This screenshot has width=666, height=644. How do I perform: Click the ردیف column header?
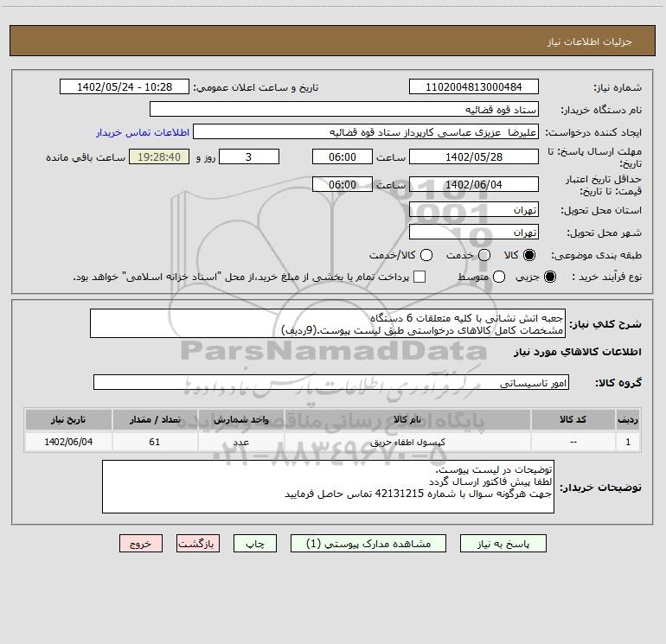tap(628, 419)
